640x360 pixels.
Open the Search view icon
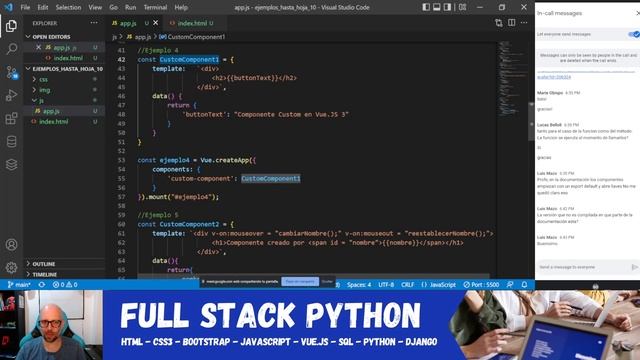[x=11, y=49]
